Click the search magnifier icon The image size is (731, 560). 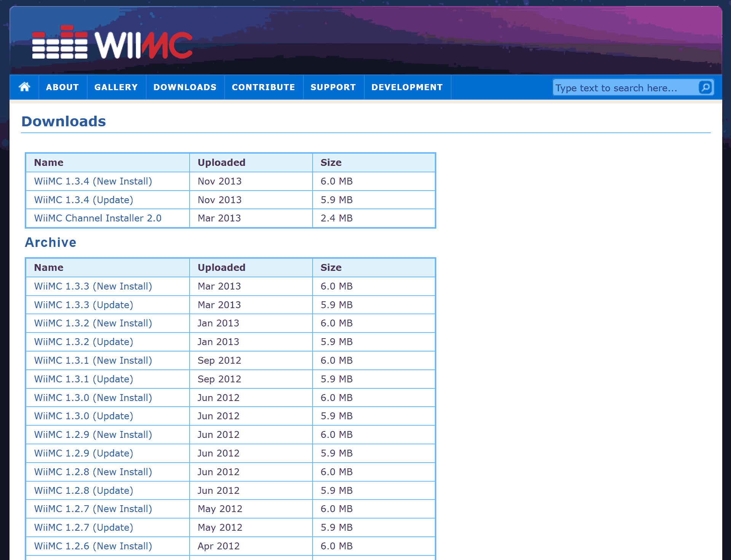tap(705, 87)
